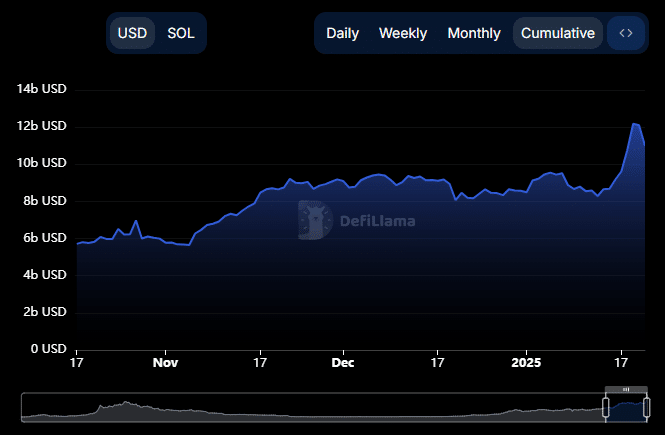
Task: Click the Nov label on the x-axis
Action: tap(166, 365)
